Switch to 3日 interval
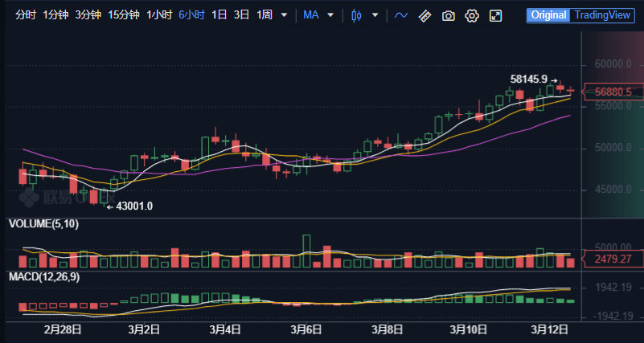 click(241, 15)
